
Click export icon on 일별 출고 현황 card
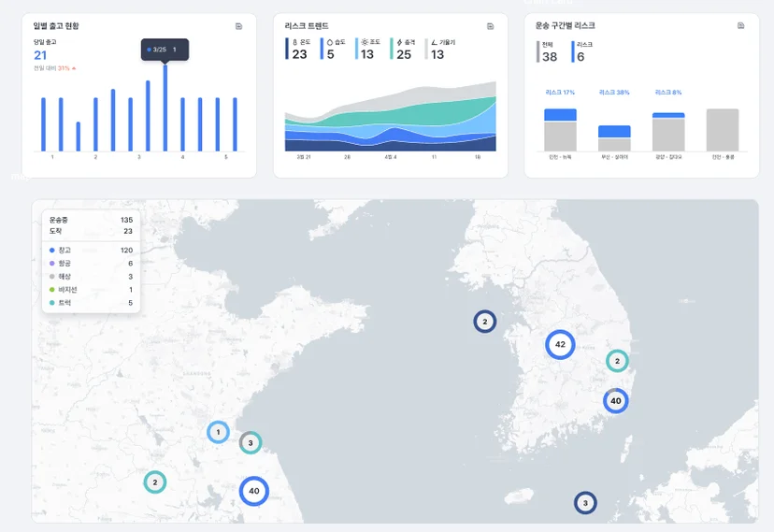tap(239, 26)
